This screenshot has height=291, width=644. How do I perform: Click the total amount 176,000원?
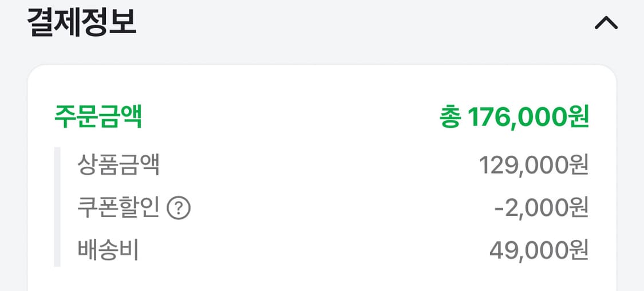click(x=528, y=117)
